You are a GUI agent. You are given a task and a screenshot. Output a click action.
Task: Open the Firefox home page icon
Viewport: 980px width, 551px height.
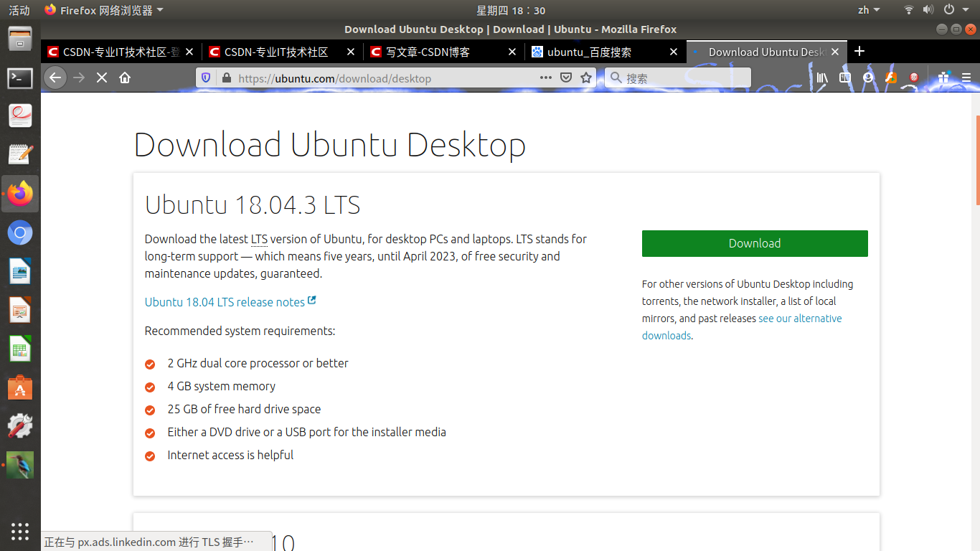[x=125, y=77]
